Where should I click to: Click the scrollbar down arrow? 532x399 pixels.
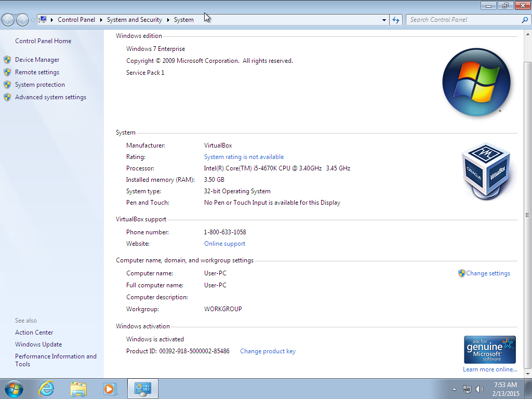528,374
